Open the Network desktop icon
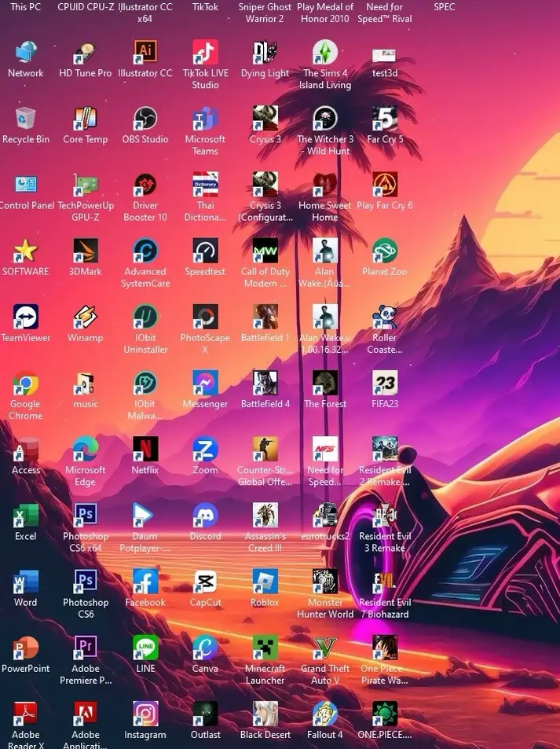 coord(26,53)
